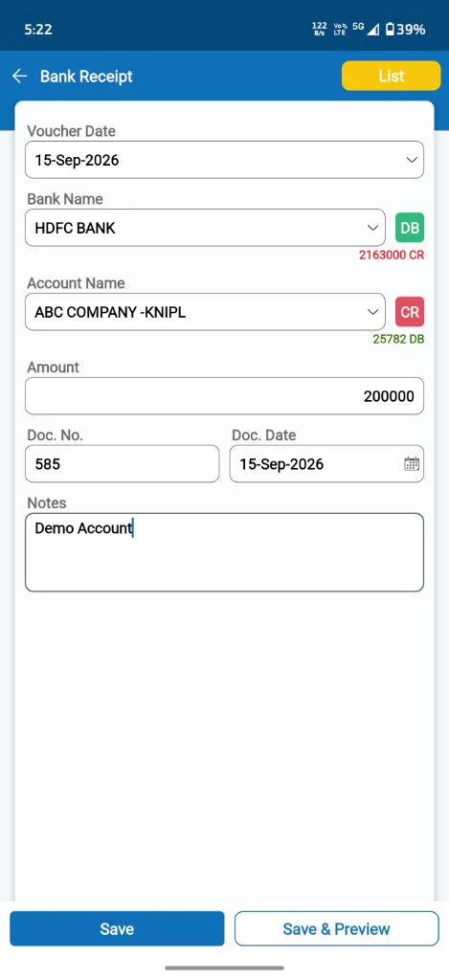Tap the home gesture bar at bottom

[224, 969]
